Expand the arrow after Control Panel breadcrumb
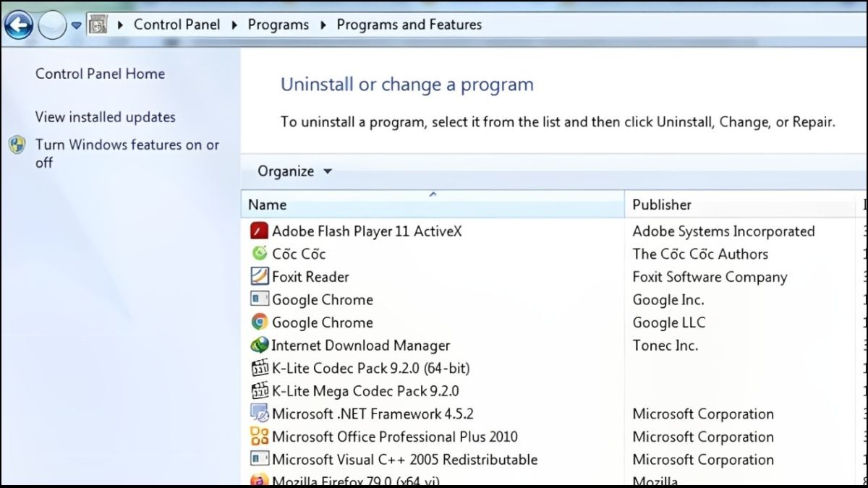Image resolution: width=868 pixels, height=488 pixels. [x=234, y=25]
